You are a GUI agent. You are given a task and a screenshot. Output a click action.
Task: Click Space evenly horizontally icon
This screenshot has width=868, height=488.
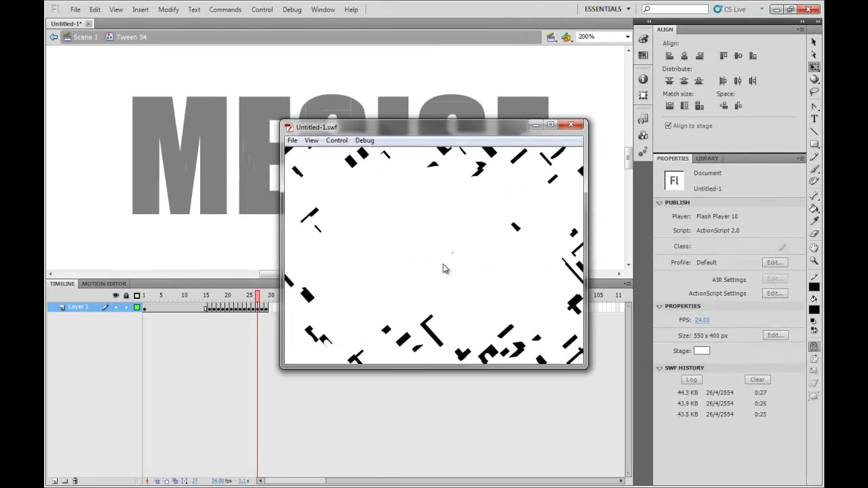[738, 106]
